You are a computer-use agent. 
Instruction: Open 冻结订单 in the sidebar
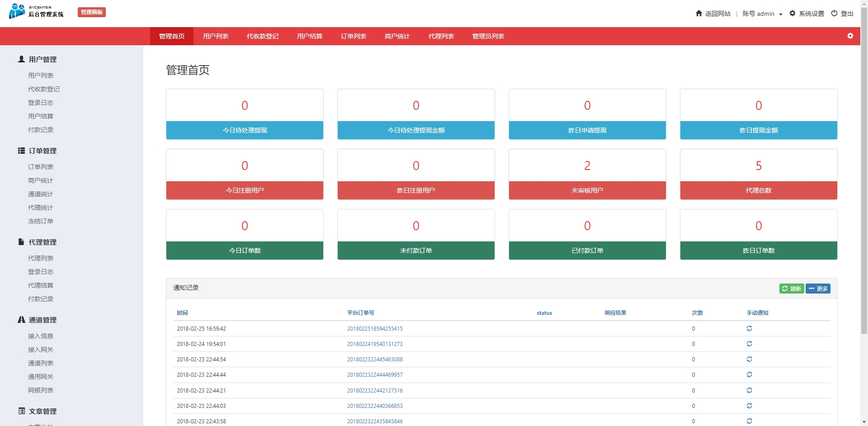pos(41,221)
